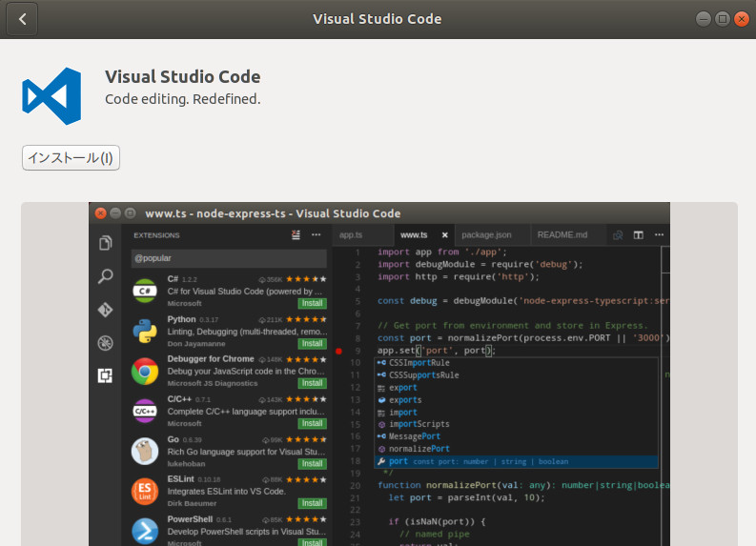Open the Debug icon in activity bar
756x546 pixels.
pos(106,343)
